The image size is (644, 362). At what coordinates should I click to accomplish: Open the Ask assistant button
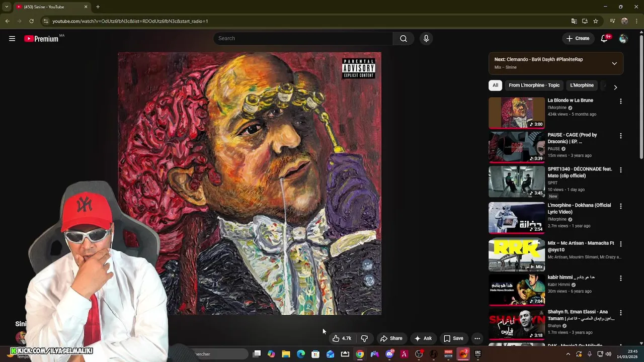(423, 338)
